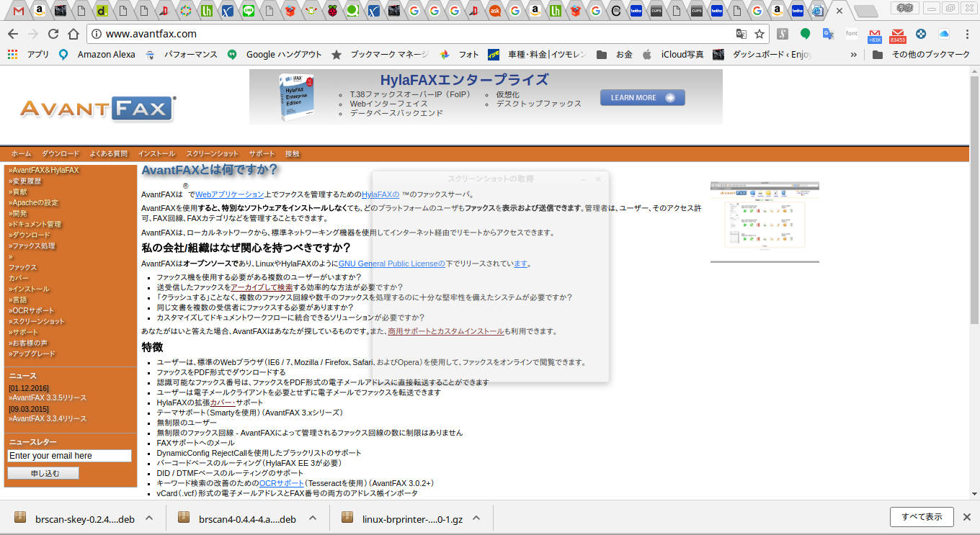Show hidden bookmarks with » chevron
980x535 pixels.
pyautogui.click(x=854, y=54)
